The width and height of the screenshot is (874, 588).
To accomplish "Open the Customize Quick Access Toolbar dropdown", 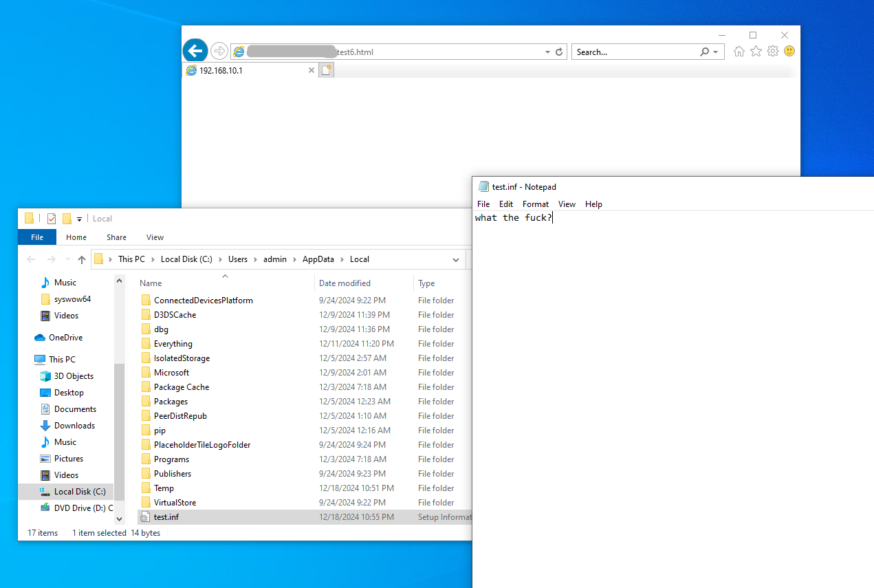I will (x=79, y=219).
